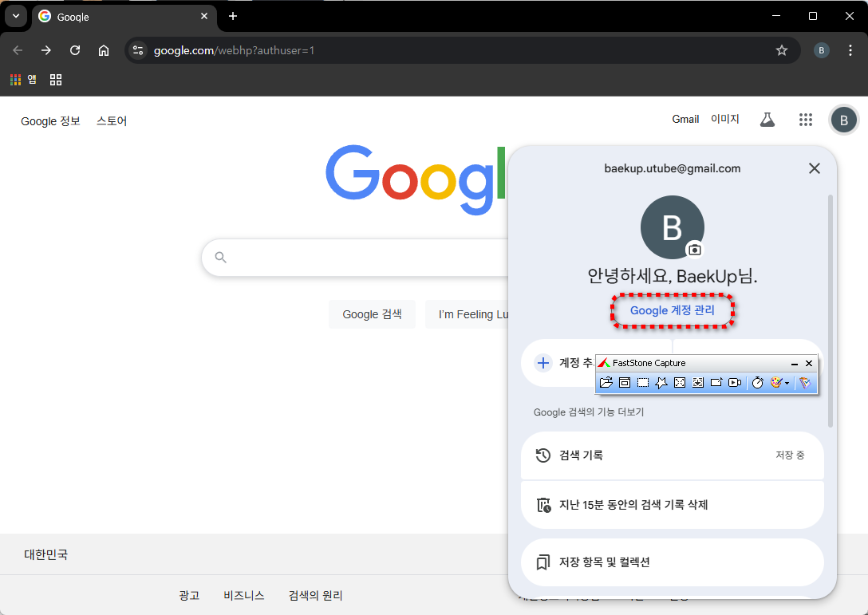Click FastStone delay timer icon
Screen dimensions: 868x615
(x=758, y=383)
